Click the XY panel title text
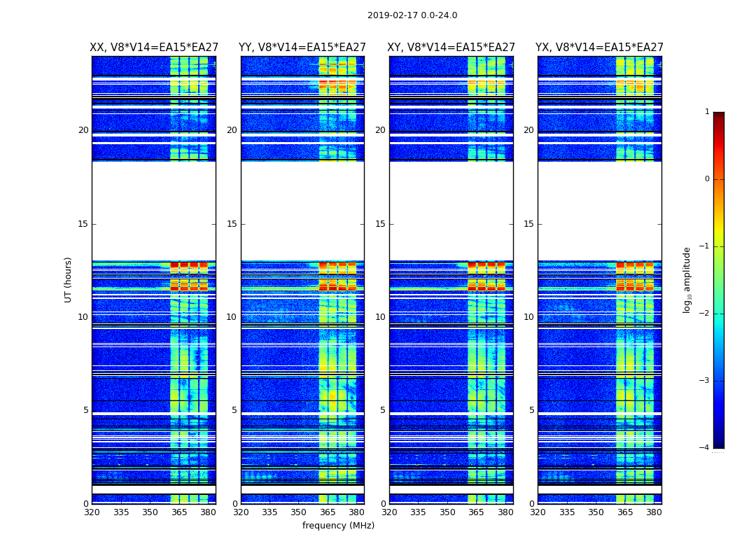Screen dimensions: 735x560 click(451, 48)
